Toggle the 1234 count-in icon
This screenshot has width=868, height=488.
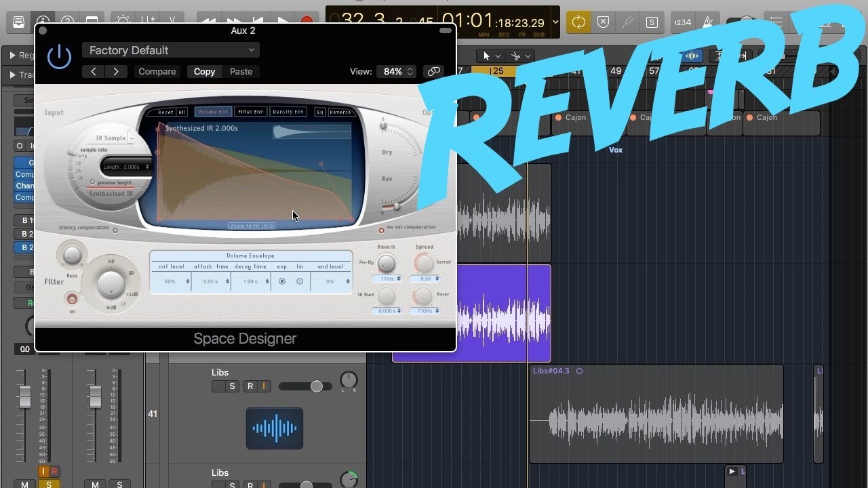click(682, 22)
